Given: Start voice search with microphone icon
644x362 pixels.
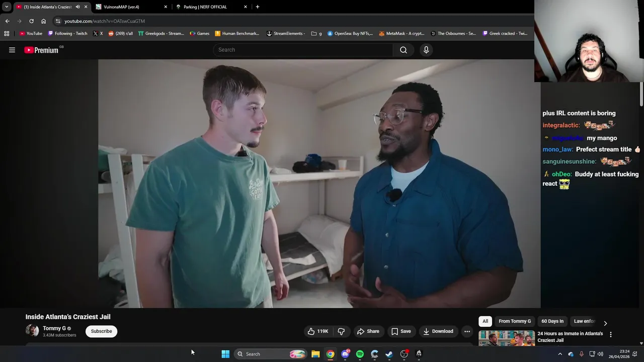Looking at the screenshot, I should [426, 50].
